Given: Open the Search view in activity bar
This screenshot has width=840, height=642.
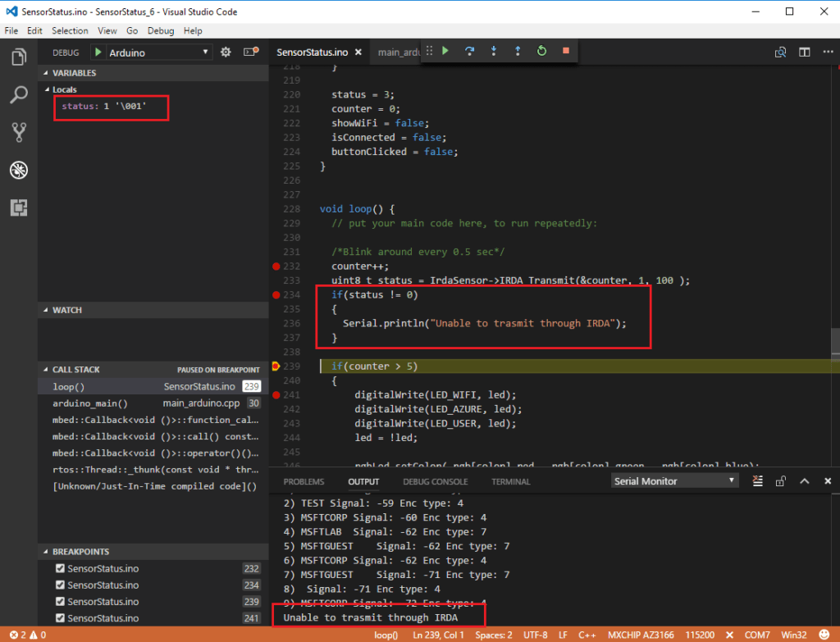Looking at the screenshot, I should pyautogui.click(x=19, y=95).
